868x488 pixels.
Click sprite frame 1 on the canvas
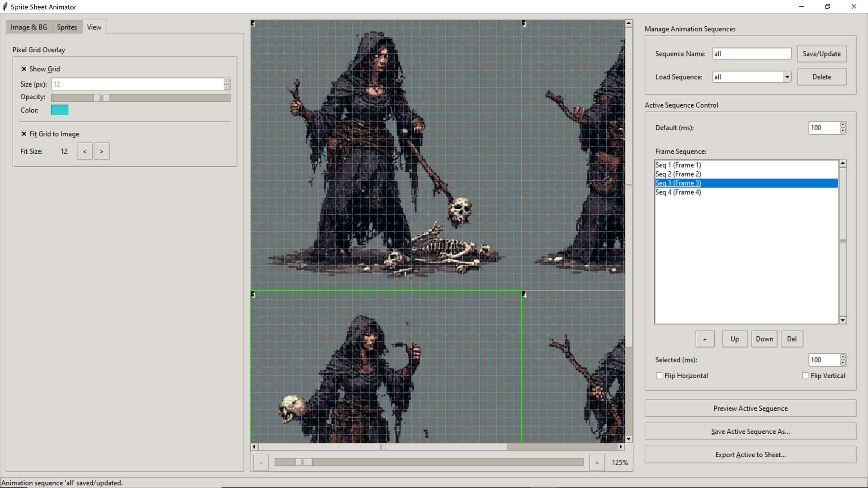tap(386, 155)
